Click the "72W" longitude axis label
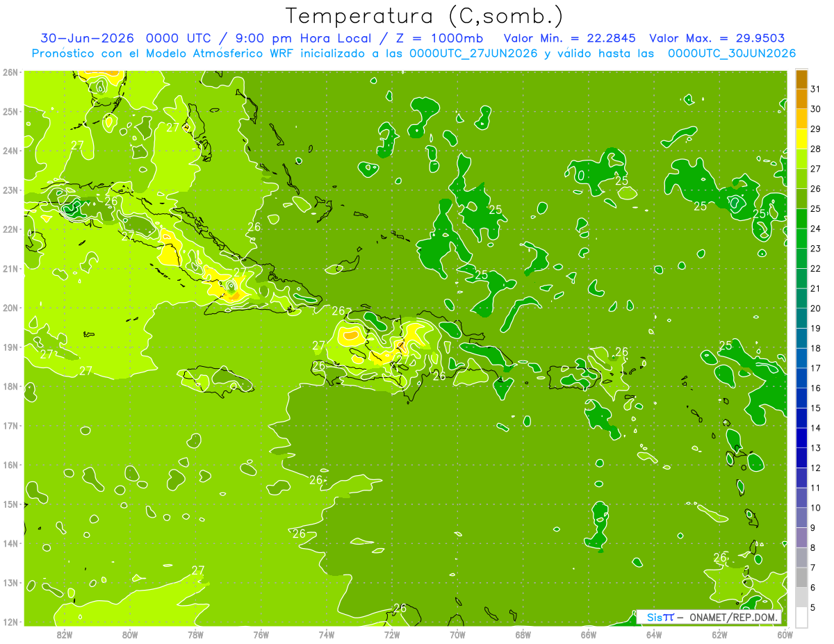Screen dimensions: 834x644 [392, 634]
